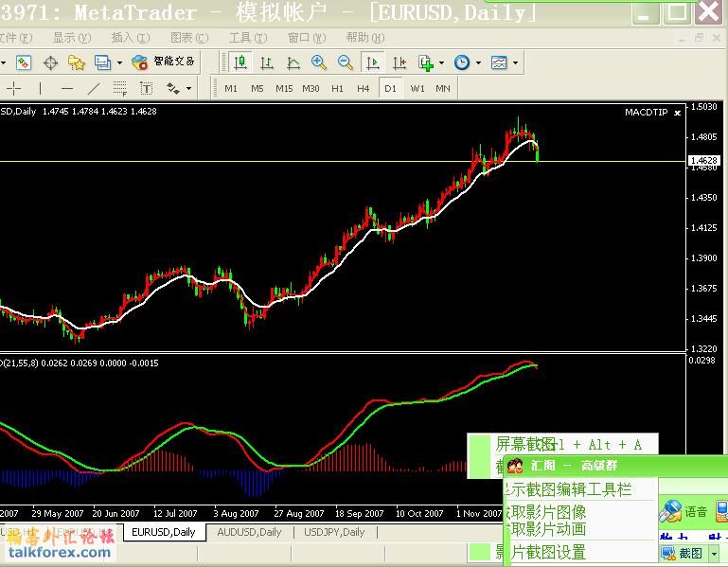Toggle Chart Shift icon

400,62
